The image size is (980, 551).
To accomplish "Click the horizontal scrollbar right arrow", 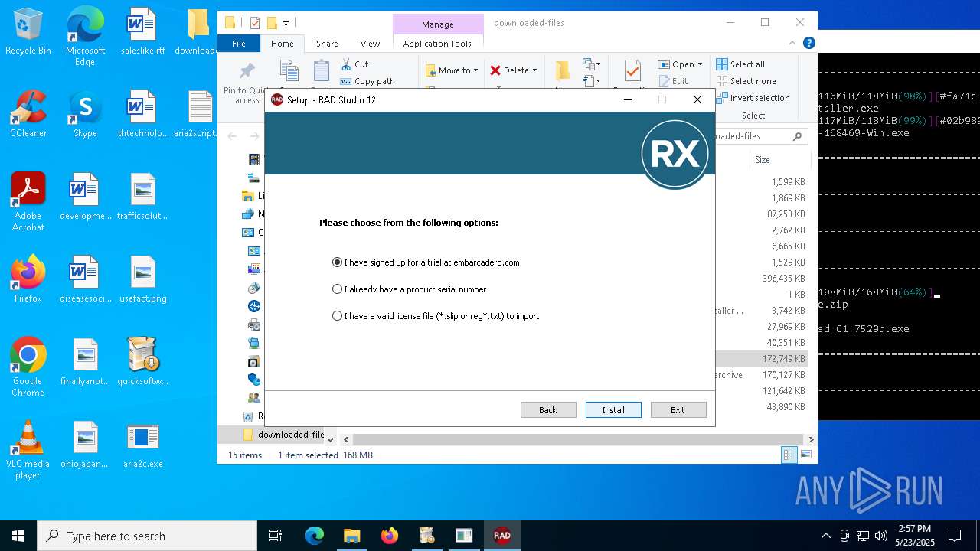I will click(811, 439).
